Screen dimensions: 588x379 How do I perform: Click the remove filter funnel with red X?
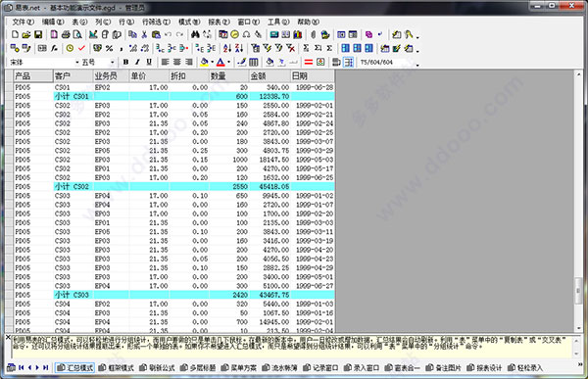click(290, 48)
